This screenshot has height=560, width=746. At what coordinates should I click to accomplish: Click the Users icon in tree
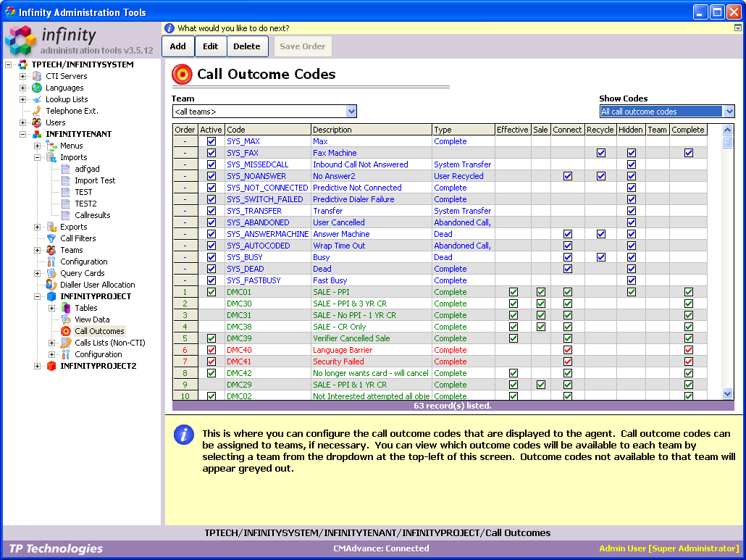pyautogui.click(x=37, y=122)
